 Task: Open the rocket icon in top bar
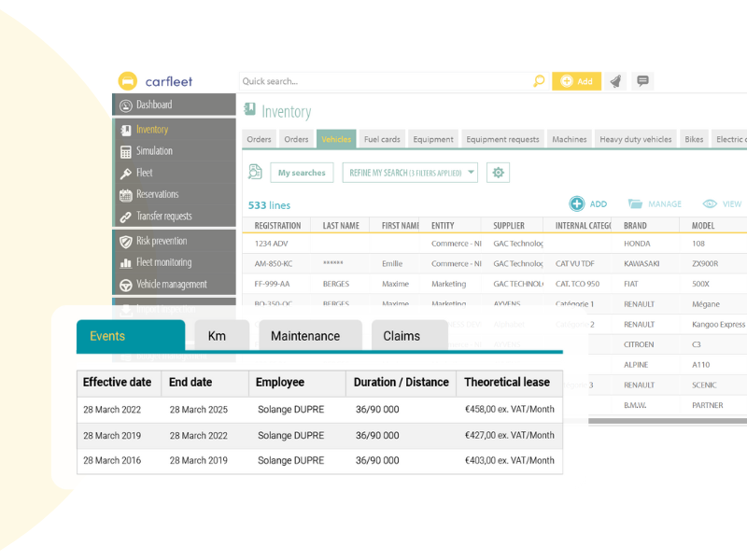pos(615,81)
